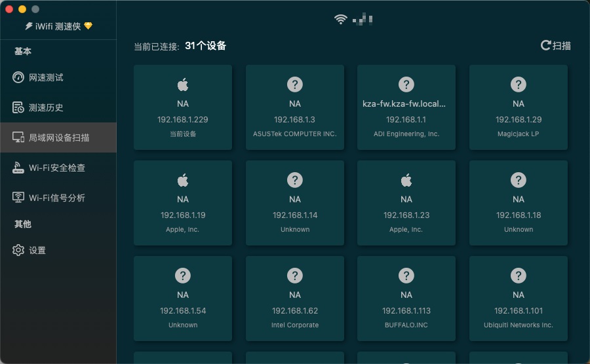Click the pixelated network name next to the Wi-Fi icon
This screenshot has width=590, height=364.
point(363,19)
